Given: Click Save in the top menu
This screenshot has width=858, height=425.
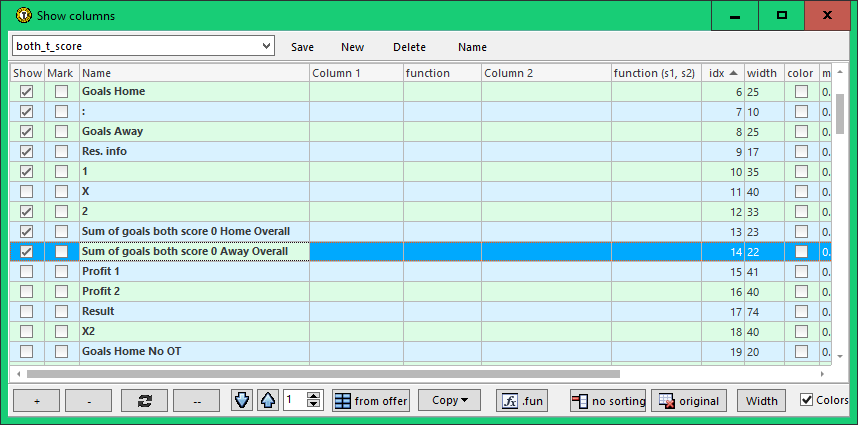Looking at the screenshot, I should click(x=302, y=47).
